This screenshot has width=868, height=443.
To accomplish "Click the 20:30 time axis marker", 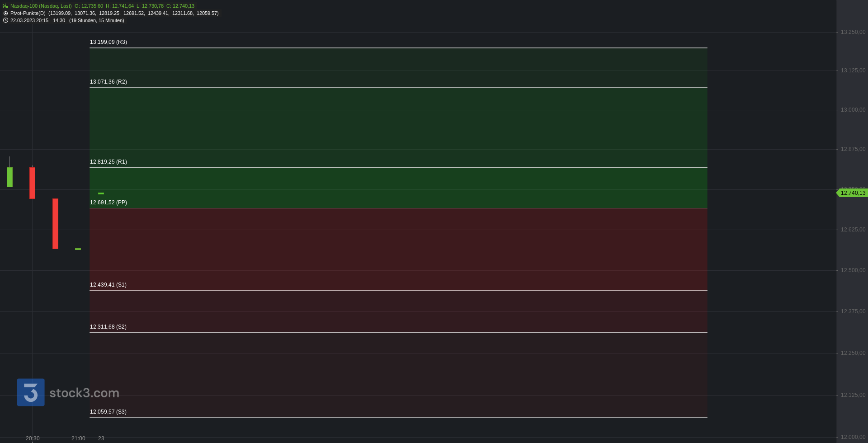I will (33, 438).
